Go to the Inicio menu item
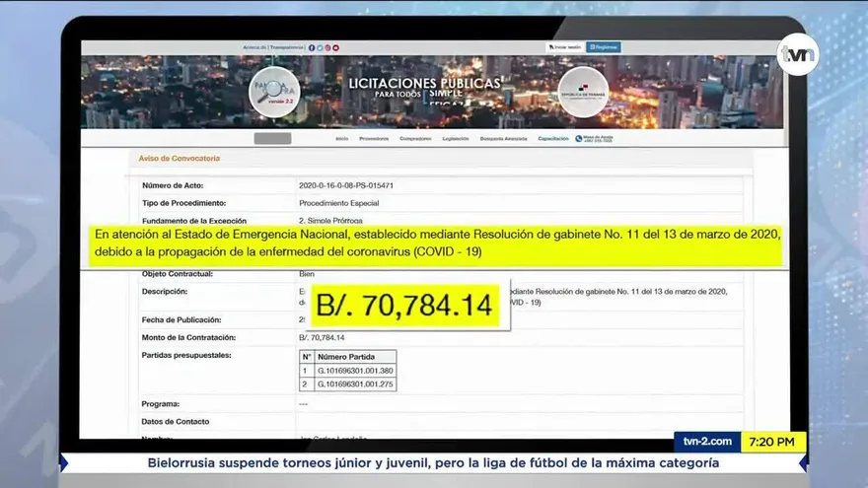The height and width of the screenshot is (488, 868). [342, 138]
